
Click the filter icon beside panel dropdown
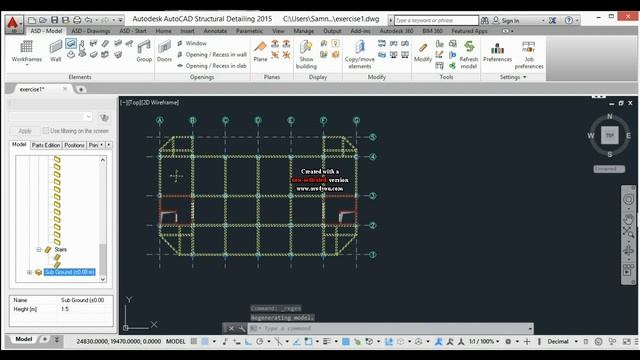coord(104,118)
